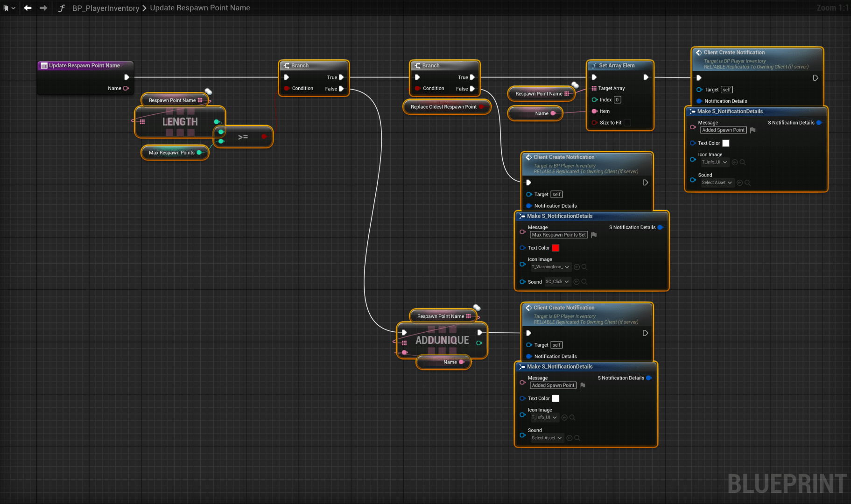Click the Index value field on Set Array Elem

pyautogui.click(x=617, y=100)
